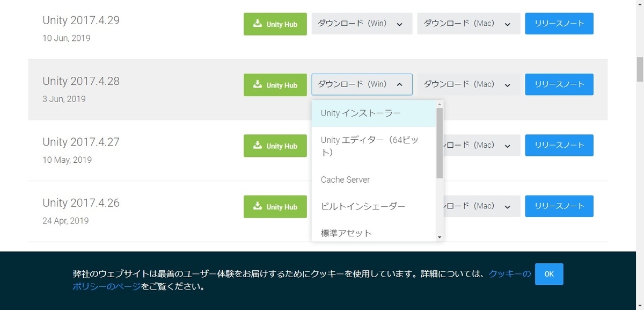Choose ビルトインシェーダー from the download list
This screenshot has height=310, width=644.
(374, 206)
